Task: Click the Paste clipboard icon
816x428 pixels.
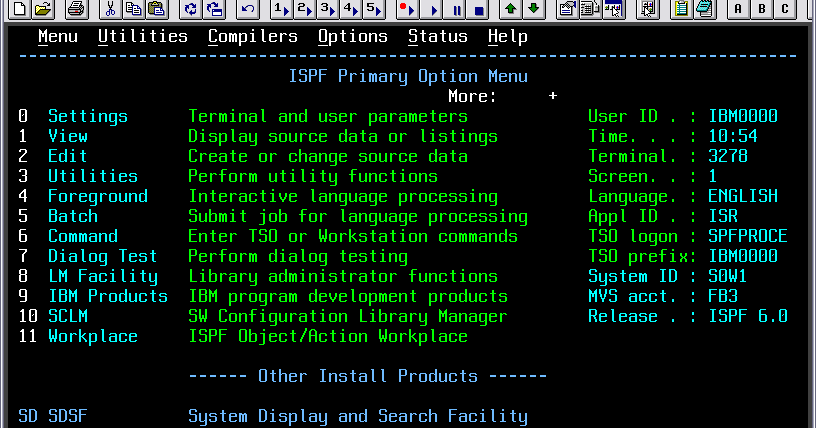Action: (157, 8)
